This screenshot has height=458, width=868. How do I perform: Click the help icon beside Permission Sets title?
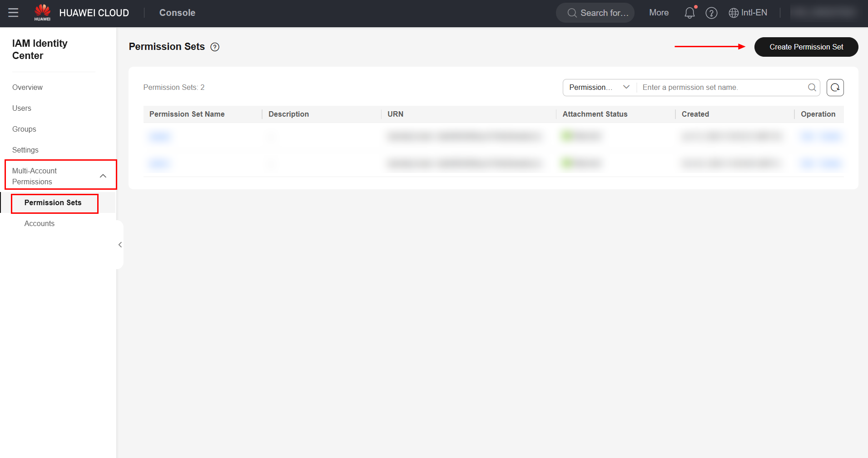click(x=215, y=47)
